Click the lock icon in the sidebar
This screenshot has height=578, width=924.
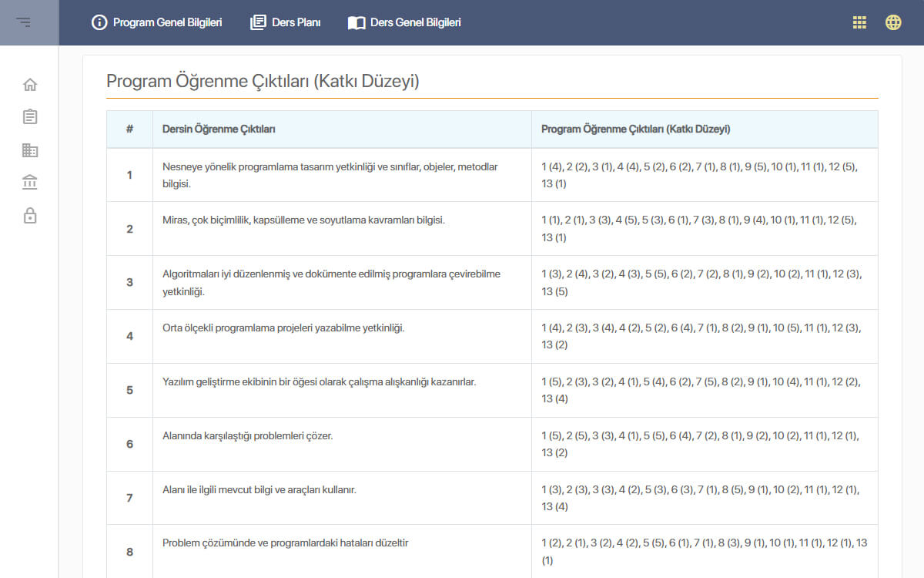[30, 216]
